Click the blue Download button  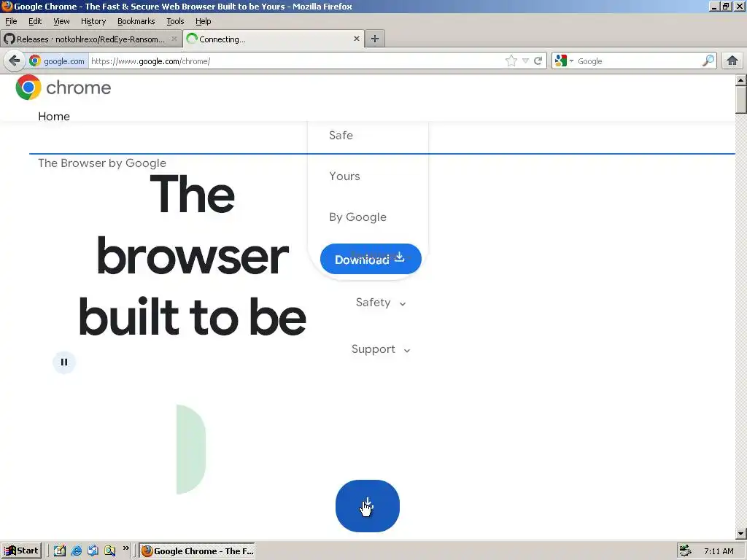(x=371, y=259)
